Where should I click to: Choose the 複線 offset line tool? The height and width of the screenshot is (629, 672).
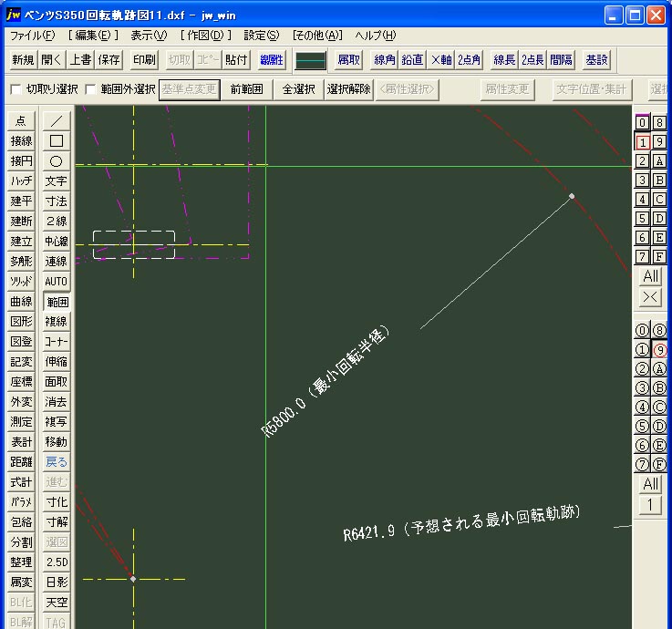click(x=57, y=322)
